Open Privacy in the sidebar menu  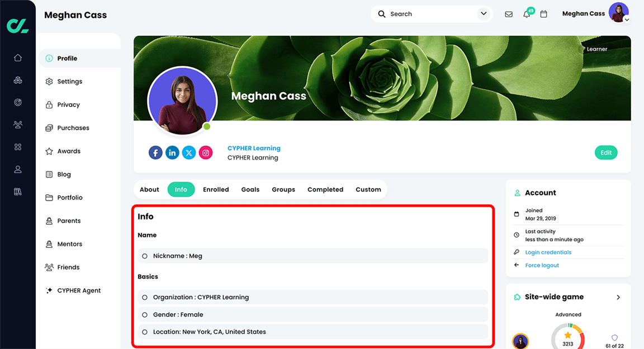[x=69, y=104]
